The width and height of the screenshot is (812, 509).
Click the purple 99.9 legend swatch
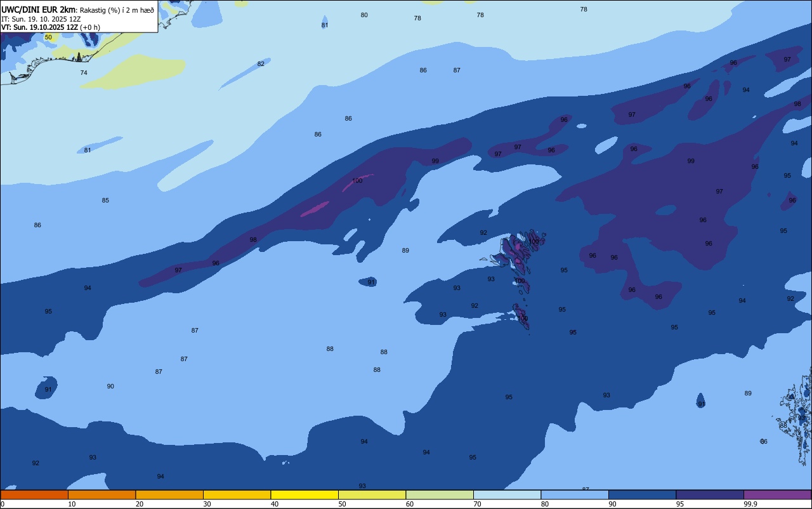click(x=777, y=494)
